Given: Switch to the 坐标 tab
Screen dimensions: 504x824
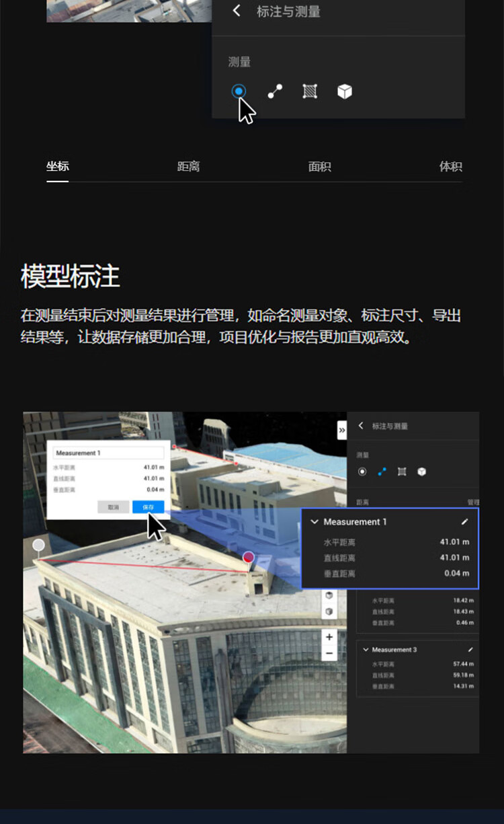Looking at the screenshot, I should click(x=58, y=166).
